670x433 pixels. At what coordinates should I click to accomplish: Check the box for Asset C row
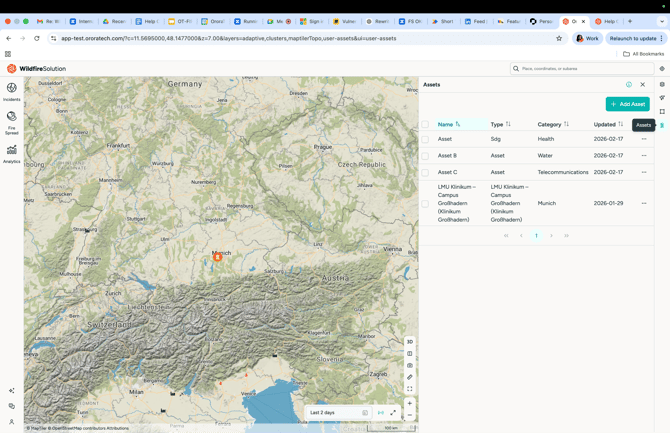pos(425,172)
